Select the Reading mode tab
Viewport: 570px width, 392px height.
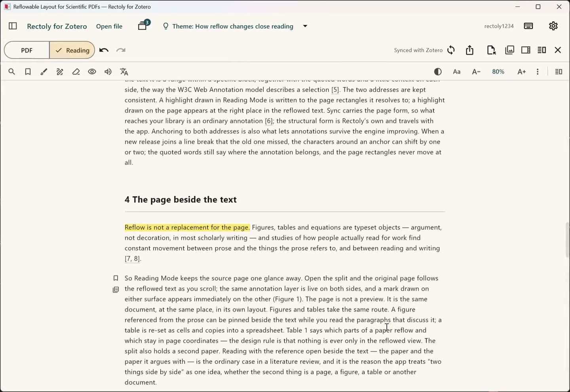[x=72, y=50]
